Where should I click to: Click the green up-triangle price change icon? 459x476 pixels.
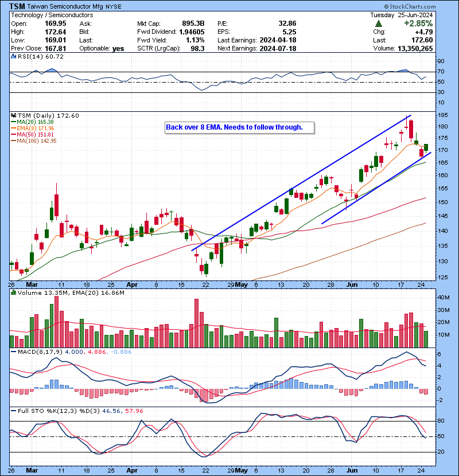coord(378,24)
